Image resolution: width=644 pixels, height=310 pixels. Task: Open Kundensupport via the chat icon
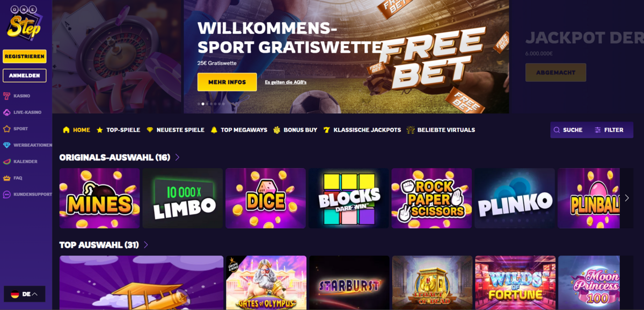[x=6, y=194]
